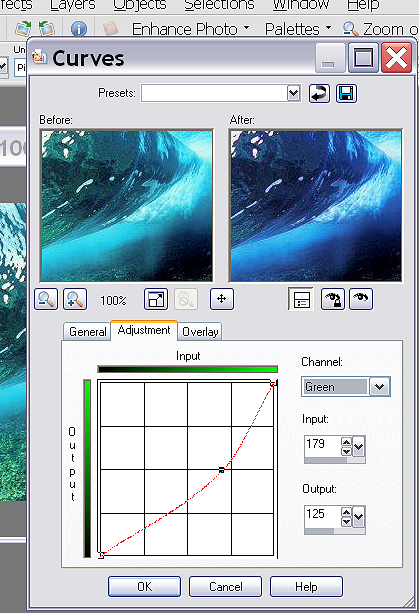
Task: Select the Adjustment tab
Action: (144, 330)
